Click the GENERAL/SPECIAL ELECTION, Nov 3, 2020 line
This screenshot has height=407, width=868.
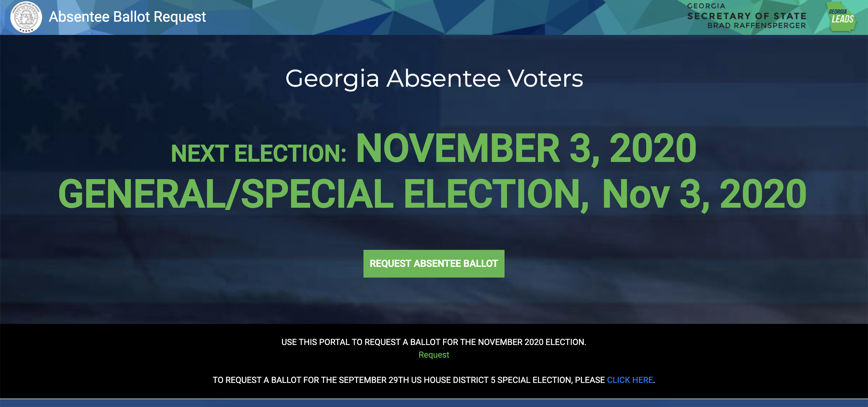pyautogui.click(x=432, y=194)
